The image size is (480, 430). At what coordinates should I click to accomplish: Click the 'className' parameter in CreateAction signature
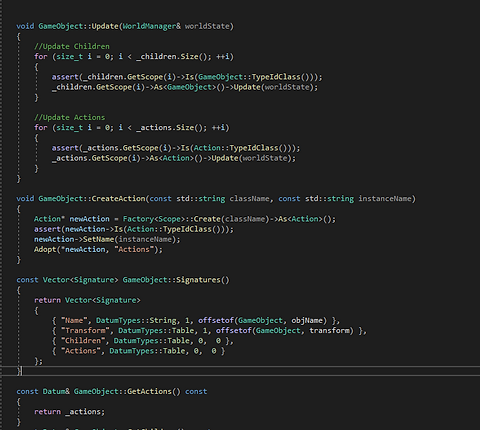[x=249, y=199]
